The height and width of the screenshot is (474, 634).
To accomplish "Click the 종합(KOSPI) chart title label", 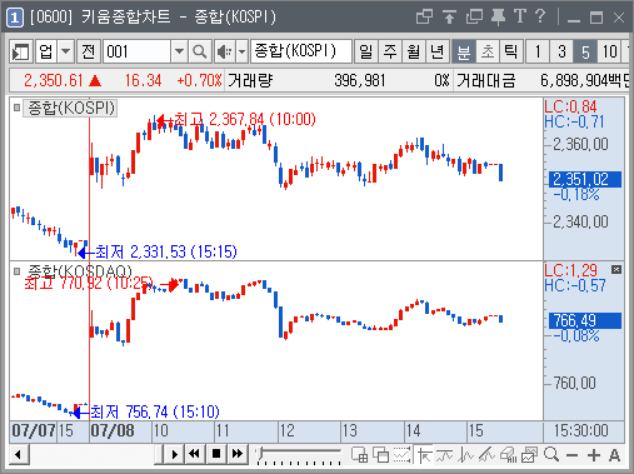I will [71, 108].
